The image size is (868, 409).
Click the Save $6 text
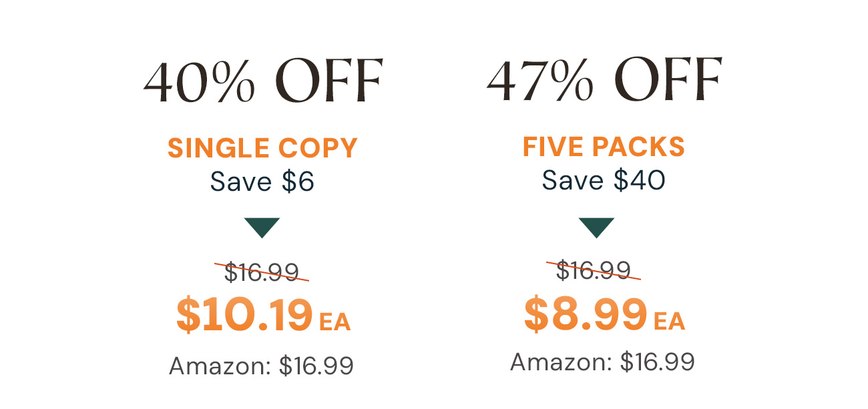coord(262,181)
